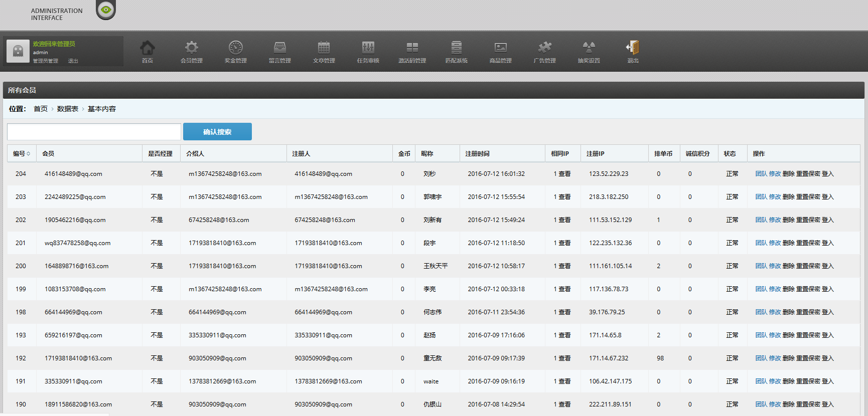The width and height of the screenshot is (868, 416).
Task: Select timestamp 2016-07-11 23:54:36
Action: coord(496,312)
